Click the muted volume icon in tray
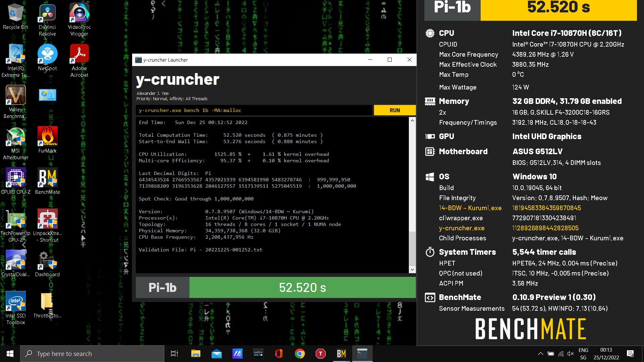 pos(570,354)
